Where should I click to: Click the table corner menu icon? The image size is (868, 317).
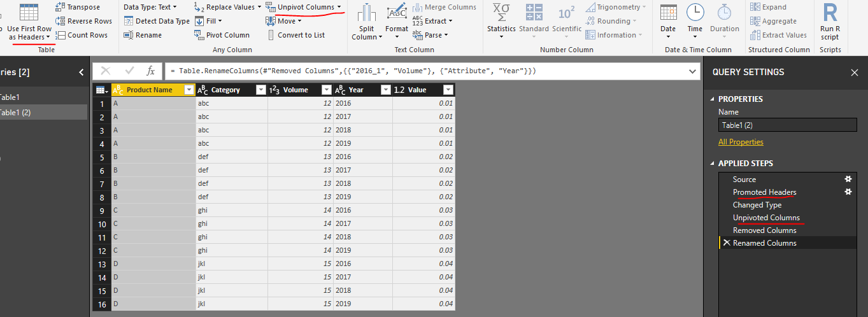pyautogui.click(x=101, y=90)
